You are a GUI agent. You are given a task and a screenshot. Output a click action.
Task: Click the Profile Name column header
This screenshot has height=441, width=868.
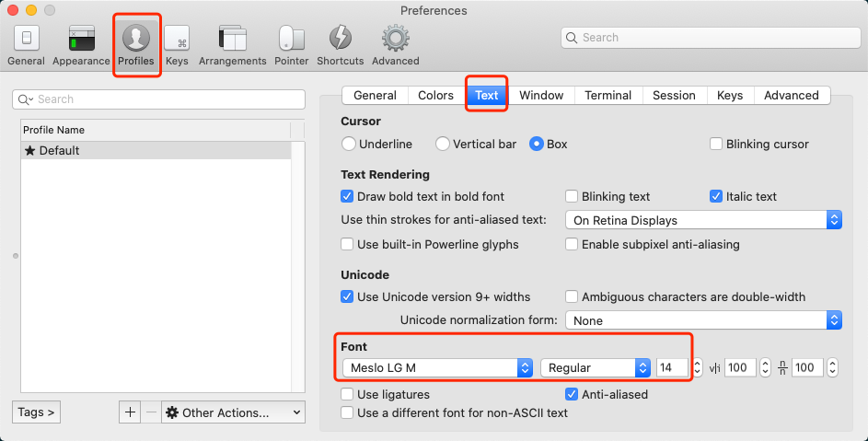pyautogui.click(x=156, y=130)
